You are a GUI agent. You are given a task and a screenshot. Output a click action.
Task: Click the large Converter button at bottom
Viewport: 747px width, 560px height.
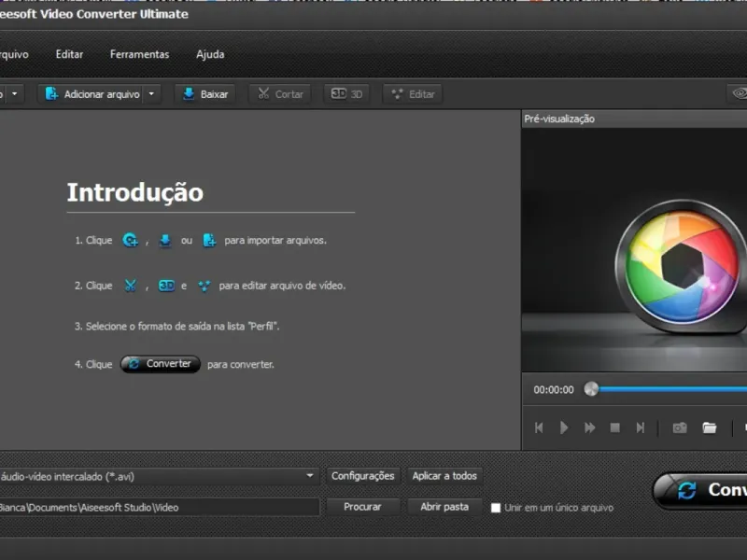click(x=700, y=490)
